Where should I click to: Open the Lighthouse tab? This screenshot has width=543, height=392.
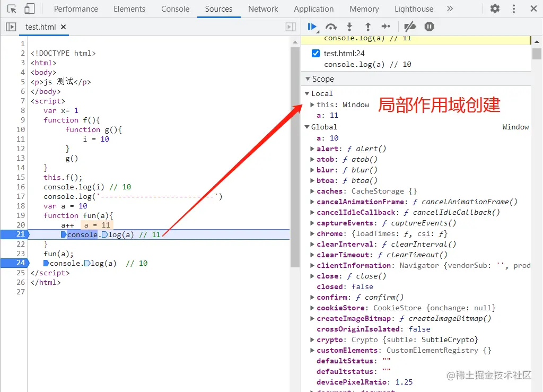coord(414,8)
